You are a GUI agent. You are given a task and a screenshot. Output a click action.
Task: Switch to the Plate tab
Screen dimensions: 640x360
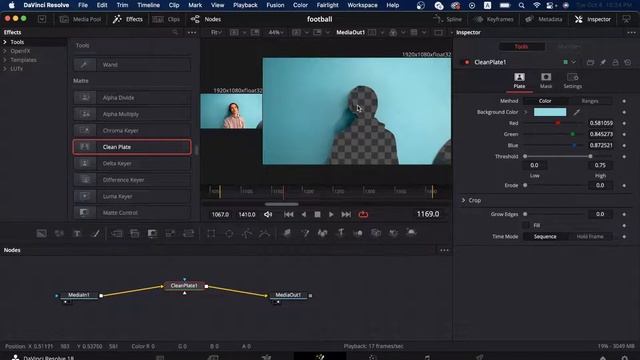519,81
